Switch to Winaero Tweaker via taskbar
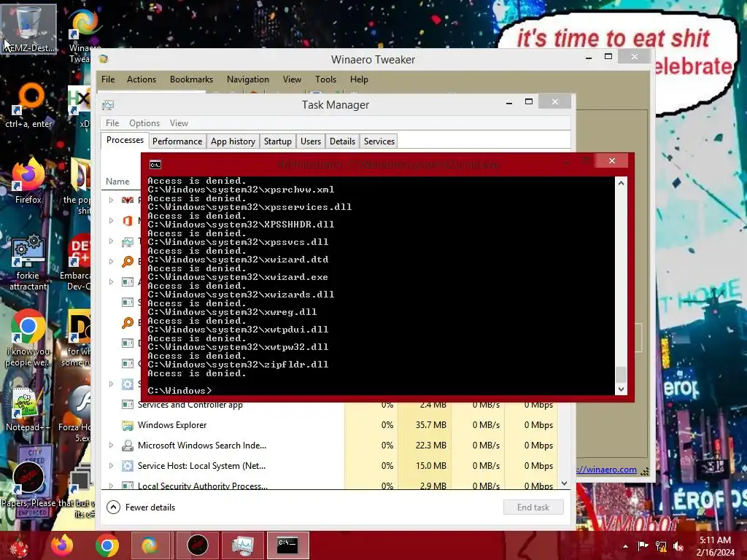The image size is (747, 560). [151, 545]
